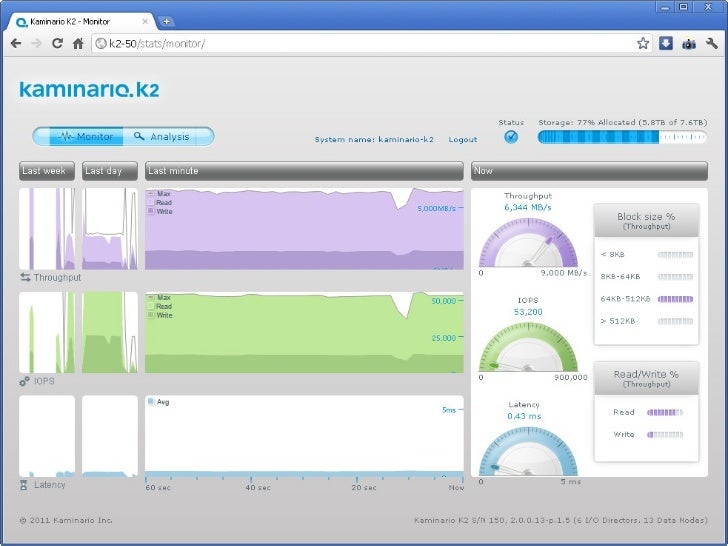
Task: Toggle Read series in throughput chart
Action: (160, 202)
